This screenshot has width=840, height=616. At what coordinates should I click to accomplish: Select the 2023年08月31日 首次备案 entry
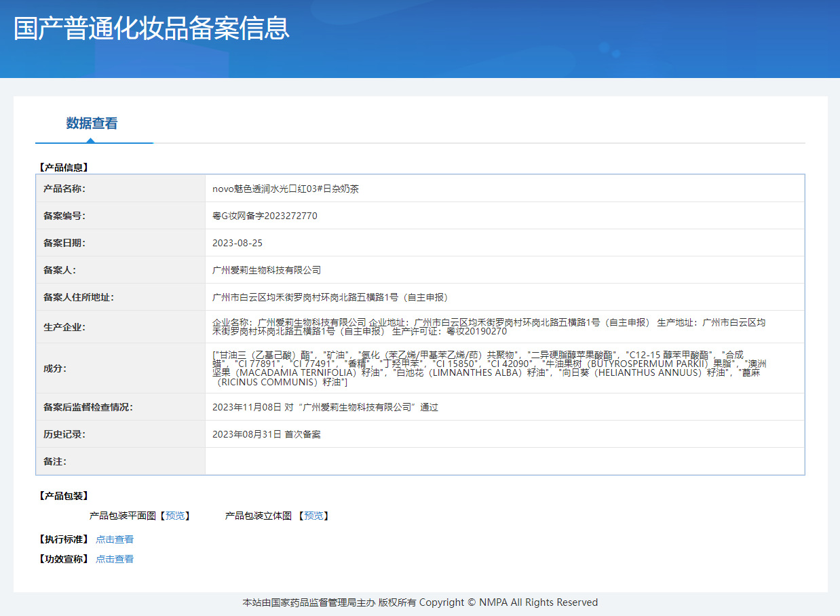[x=267, y=434]
